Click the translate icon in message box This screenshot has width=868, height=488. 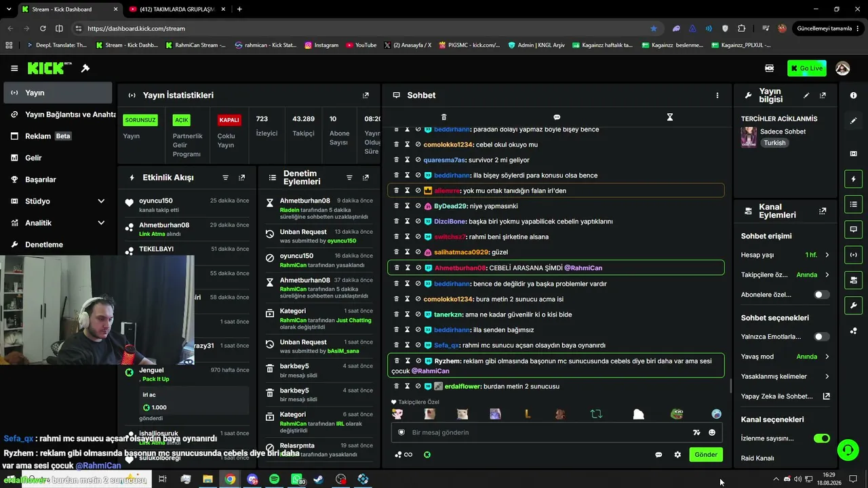(x=696, y=432)
